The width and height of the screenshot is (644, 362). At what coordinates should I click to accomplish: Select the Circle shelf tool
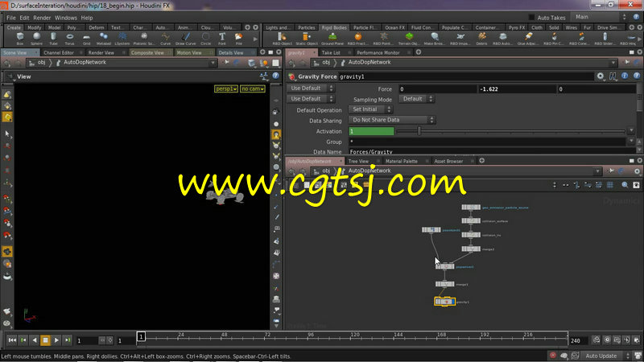coord(206,39)
